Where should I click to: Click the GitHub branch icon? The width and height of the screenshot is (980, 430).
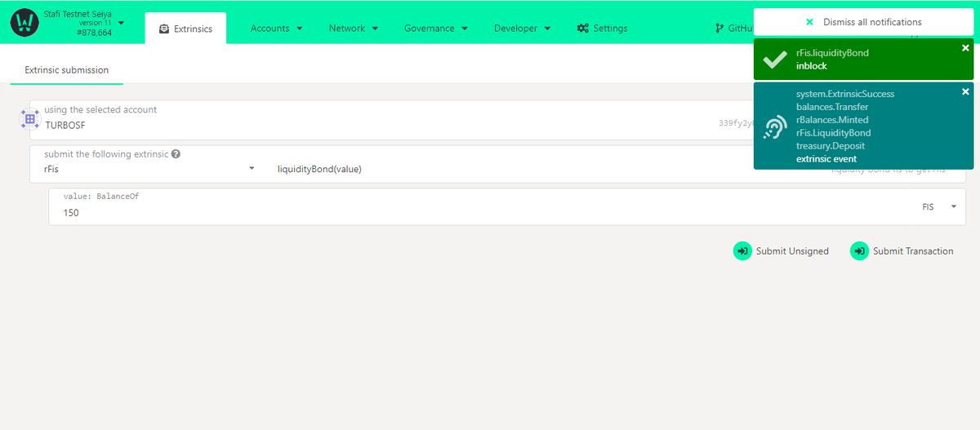719,29
